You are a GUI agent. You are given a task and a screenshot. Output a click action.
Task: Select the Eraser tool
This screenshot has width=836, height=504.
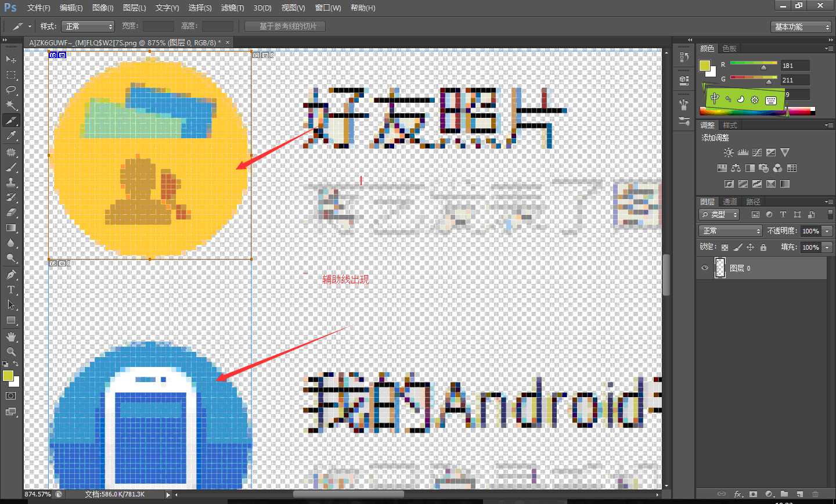tap(11, 213)
